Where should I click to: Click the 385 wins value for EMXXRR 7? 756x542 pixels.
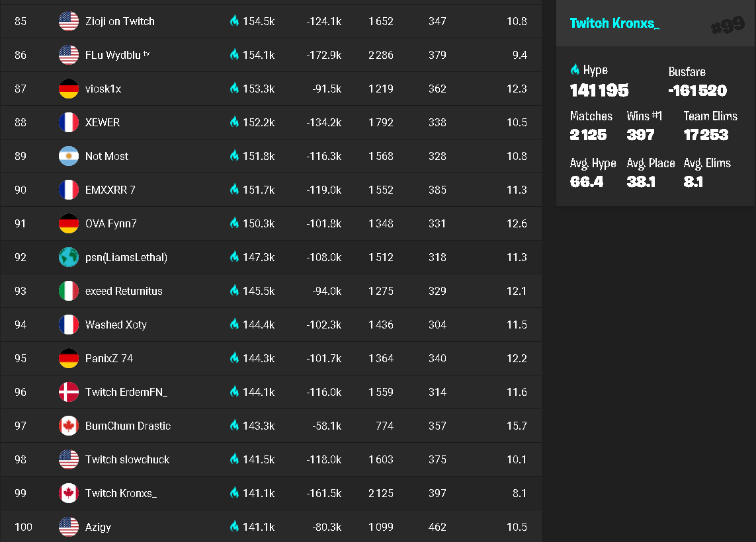point(437,190)
